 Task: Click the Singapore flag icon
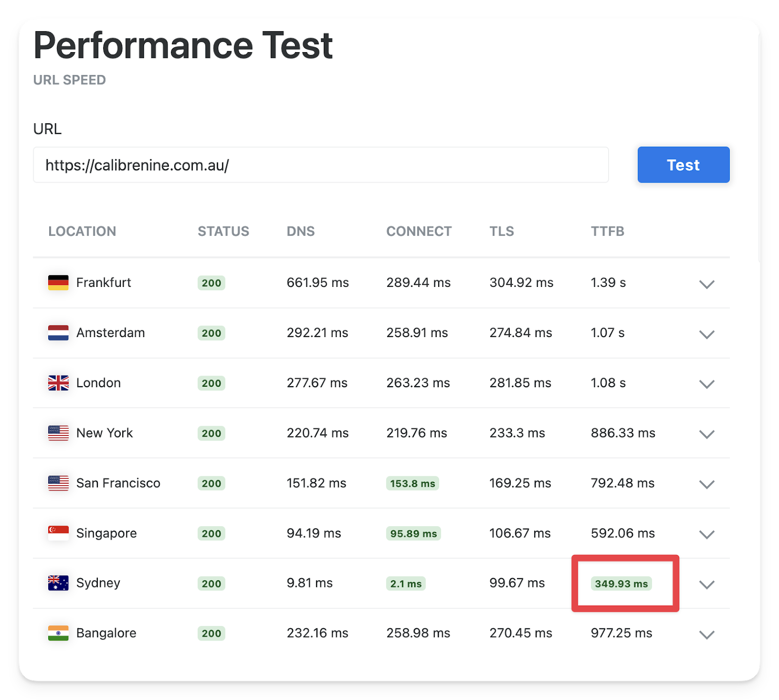58,533
